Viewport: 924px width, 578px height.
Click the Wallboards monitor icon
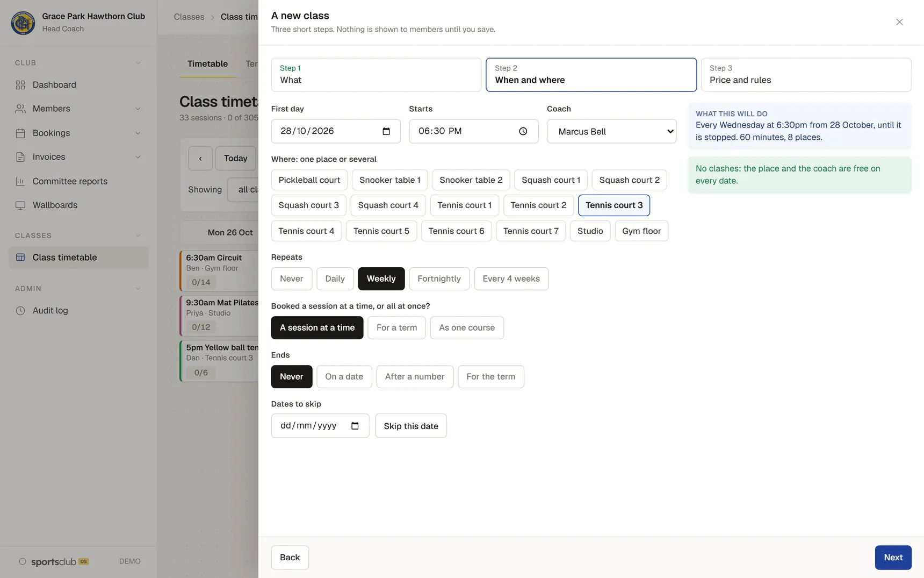(x=20, y=205)
